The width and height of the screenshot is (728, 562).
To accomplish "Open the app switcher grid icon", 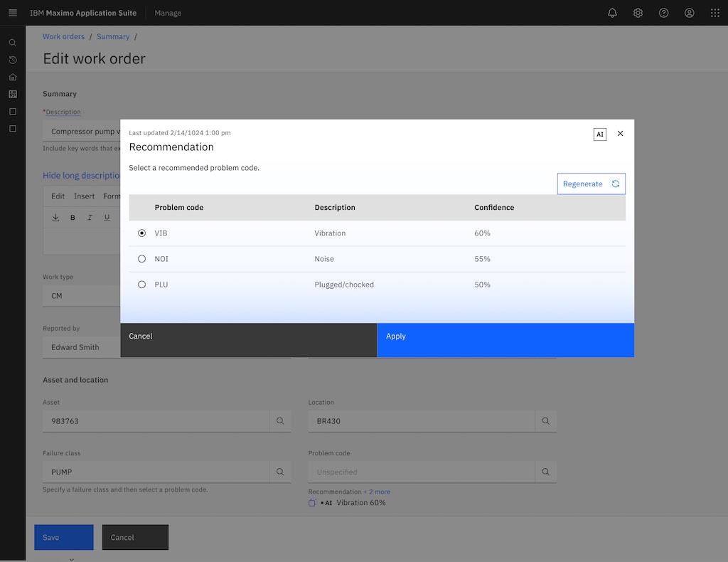I will click(x=714, y=12).
